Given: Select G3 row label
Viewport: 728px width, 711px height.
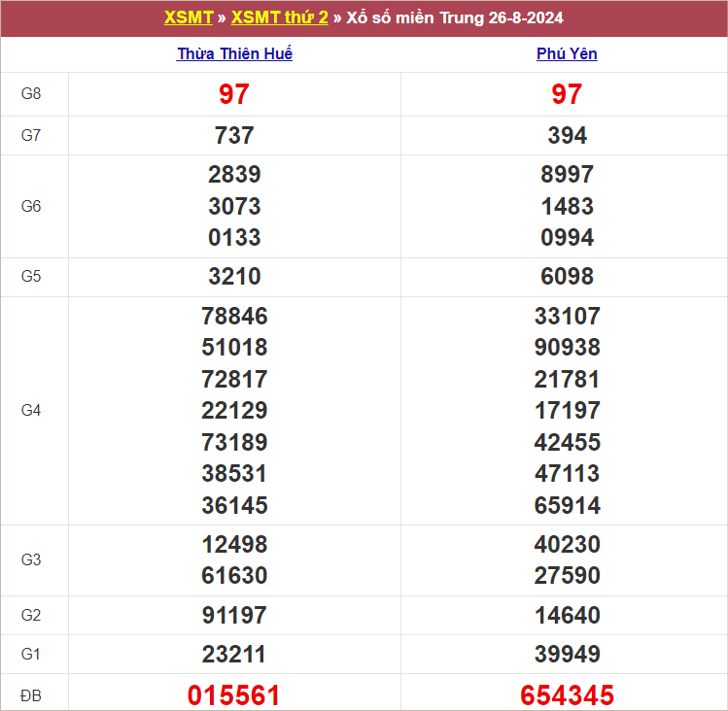Looking at the screenshot, I should 31,559.
